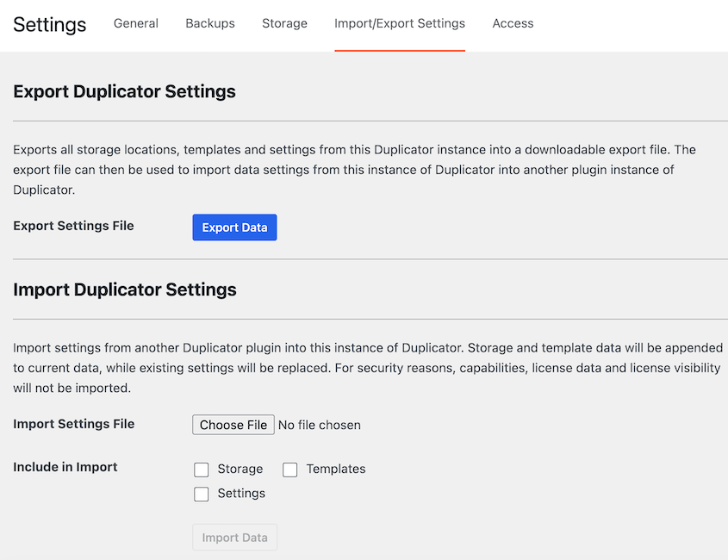728x560 pixels.
Task: Open the Storage tab
Action: pos(284,23)
